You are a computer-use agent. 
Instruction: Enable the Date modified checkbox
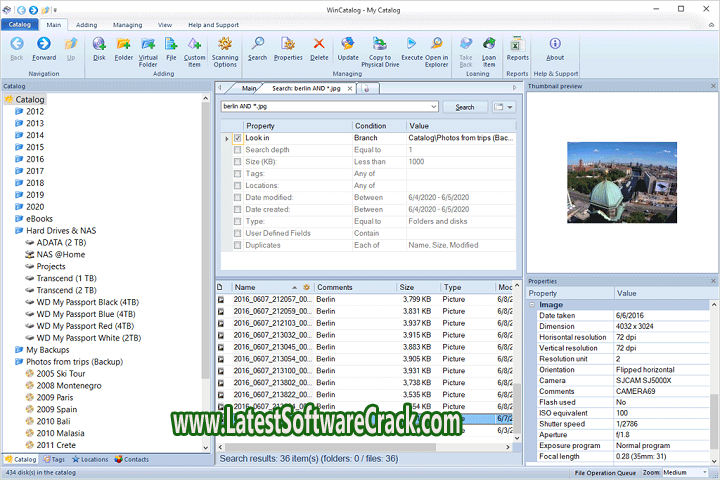237,198
